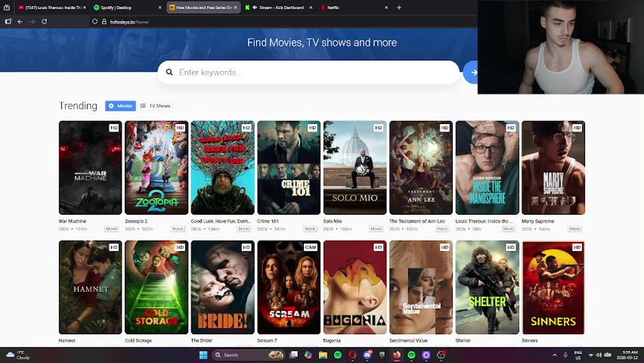Click the taskbar Search box
The width and height of the screenshot is (644, 363).
point(248,355)
